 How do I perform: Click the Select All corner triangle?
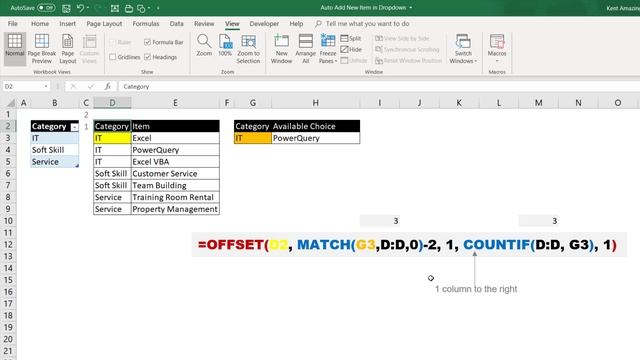(11, 103)
